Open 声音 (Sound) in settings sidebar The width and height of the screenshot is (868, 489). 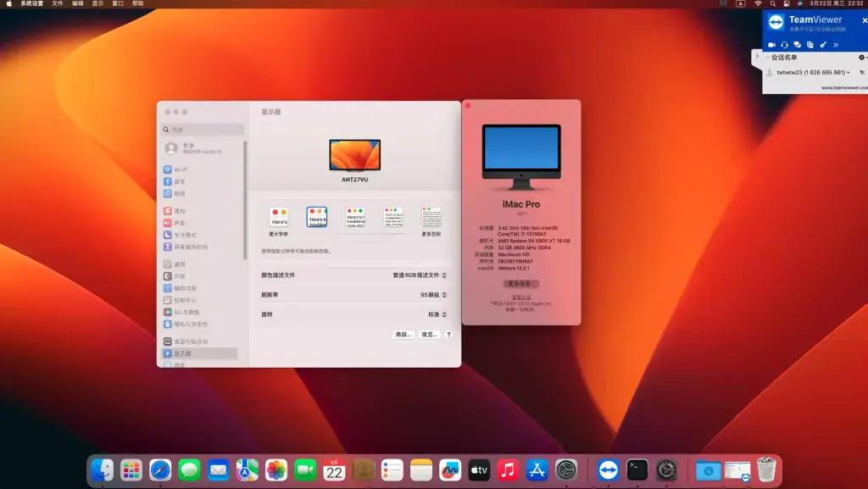point(174,223)
